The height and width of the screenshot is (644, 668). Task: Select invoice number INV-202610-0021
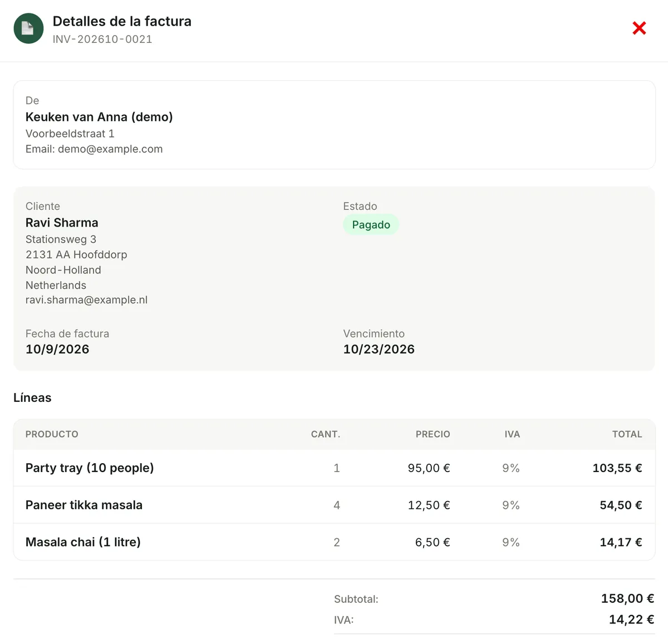coord(102,40)
